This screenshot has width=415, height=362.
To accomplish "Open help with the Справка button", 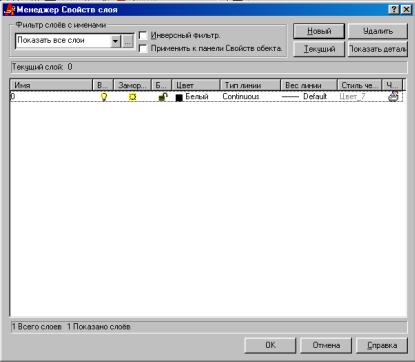I will 382,345.
